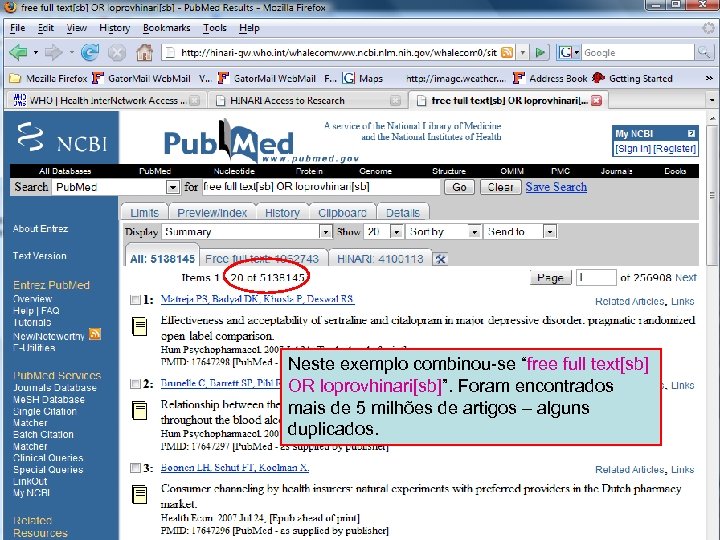
Task: Click the Google search engine icon
Action: [x=565, y=52]
